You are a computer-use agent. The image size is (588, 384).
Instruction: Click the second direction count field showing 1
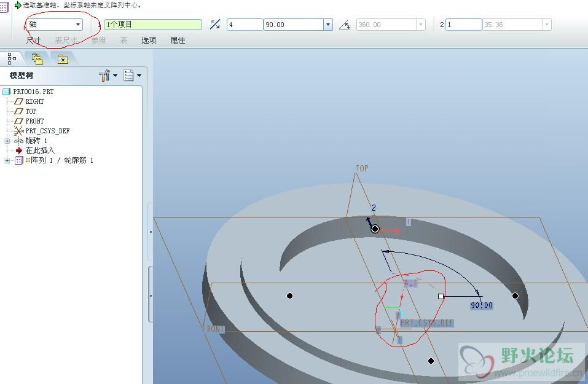(x=463, y=25)
